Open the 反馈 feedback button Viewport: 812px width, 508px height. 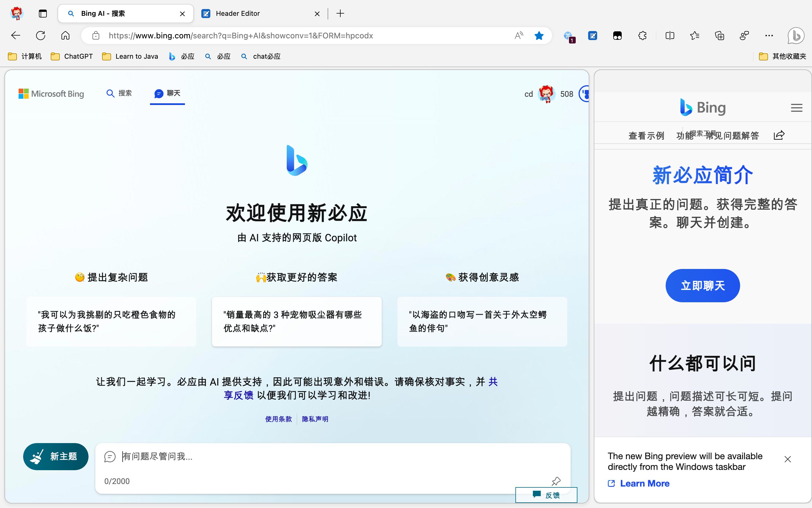click(x=546, y=495)
